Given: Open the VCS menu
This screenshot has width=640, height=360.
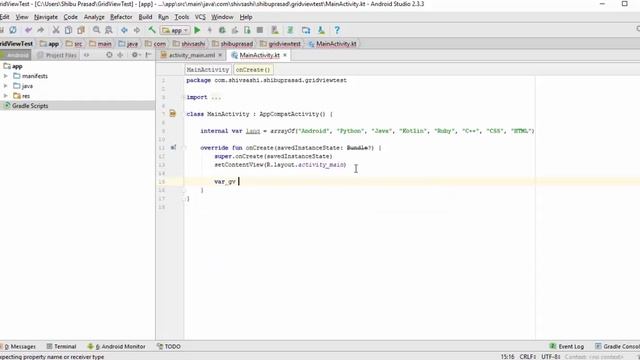Looking at the screenshot, I should click(x=200, y=17).
